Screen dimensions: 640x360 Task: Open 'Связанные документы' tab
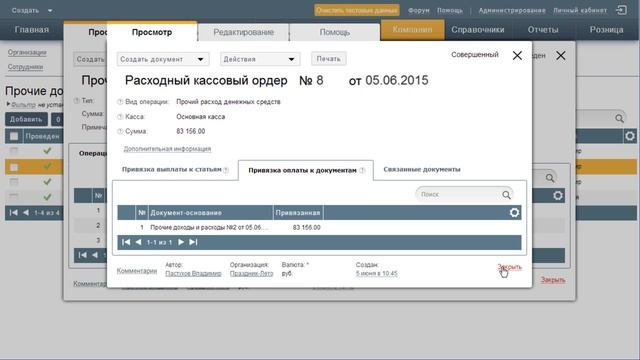tap(422, 169)
